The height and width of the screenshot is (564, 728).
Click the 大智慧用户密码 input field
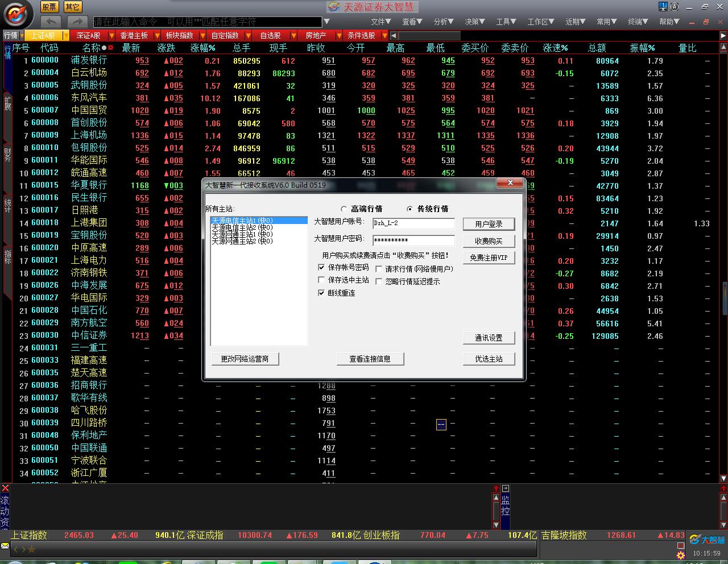click(413, 240)
